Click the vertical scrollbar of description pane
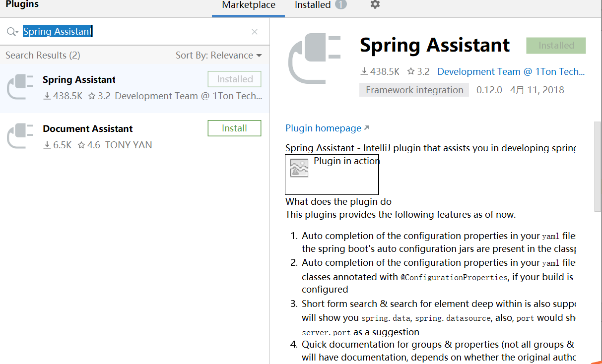602x364 pixels. click(x=598, y=166)
